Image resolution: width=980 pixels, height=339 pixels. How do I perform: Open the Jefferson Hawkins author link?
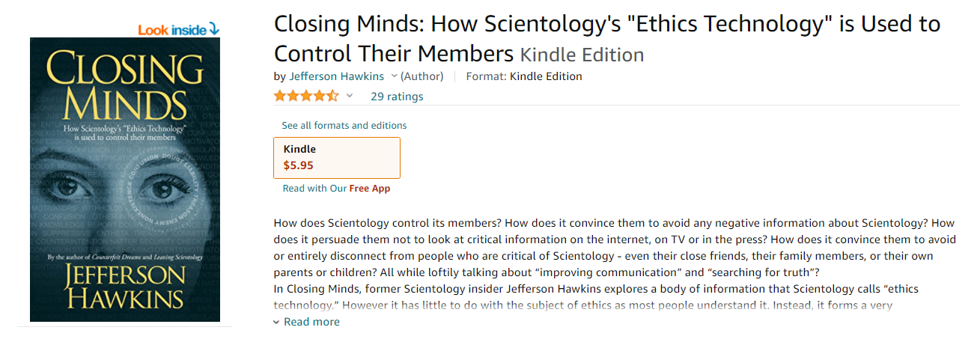coord(337,76)
